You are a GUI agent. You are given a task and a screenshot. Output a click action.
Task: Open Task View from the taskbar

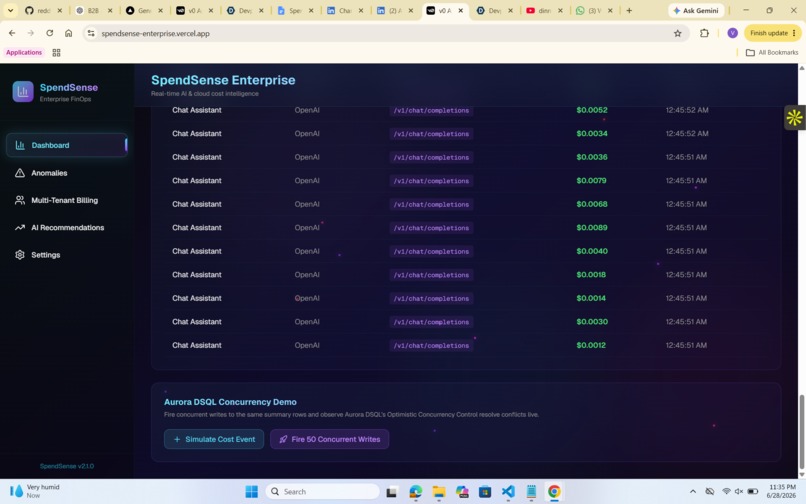(392, 492)
